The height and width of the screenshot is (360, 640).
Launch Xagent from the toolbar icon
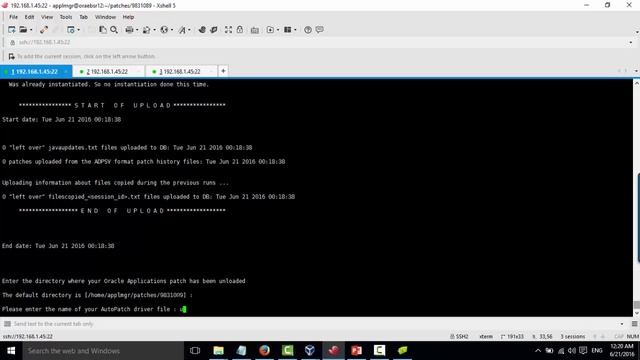click(213, 30)
